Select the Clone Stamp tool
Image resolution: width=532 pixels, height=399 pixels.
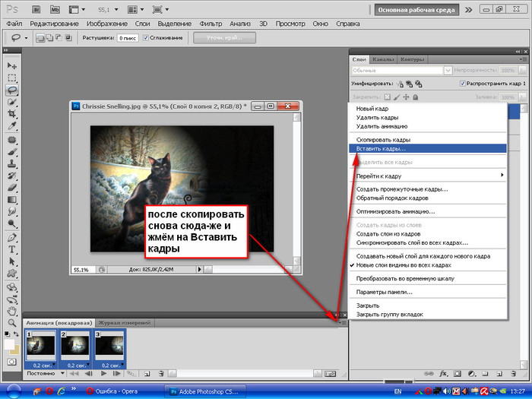pyautogui.click(x=12, y=163)
